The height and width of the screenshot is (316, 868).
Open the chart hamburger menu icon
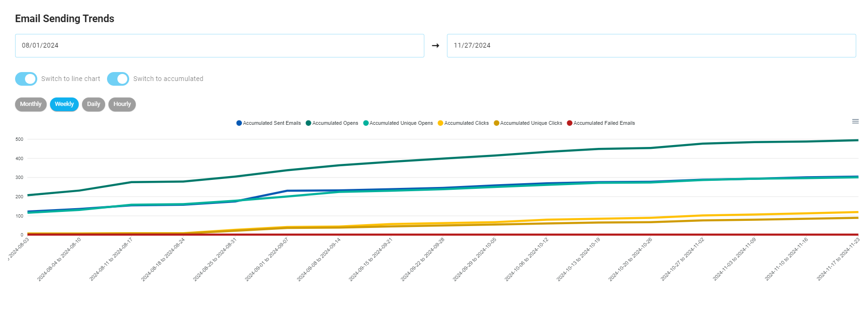855,122
